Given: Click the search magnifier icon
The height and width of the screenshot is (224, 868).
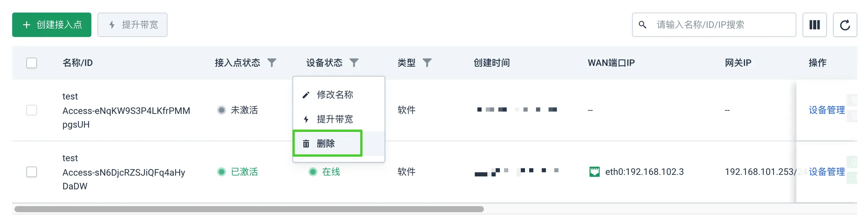Looking at the screenshot, I should tap(643, 25).
